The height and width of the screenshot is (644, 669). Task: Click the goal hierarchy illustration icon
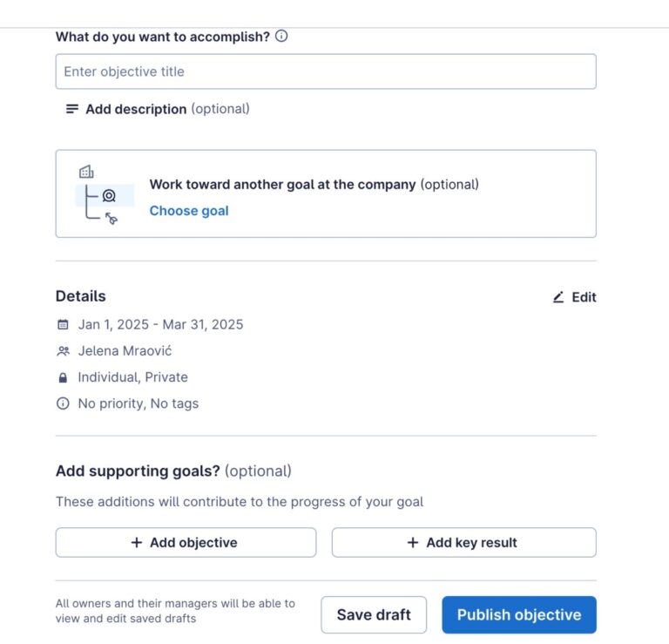(x=100, y=195)
